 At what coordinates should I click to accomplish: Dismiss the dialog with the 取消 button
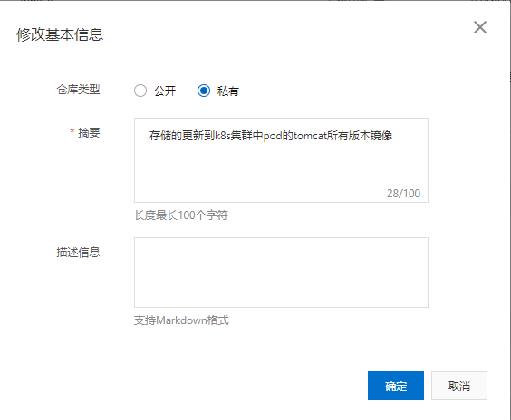point(458,386)
